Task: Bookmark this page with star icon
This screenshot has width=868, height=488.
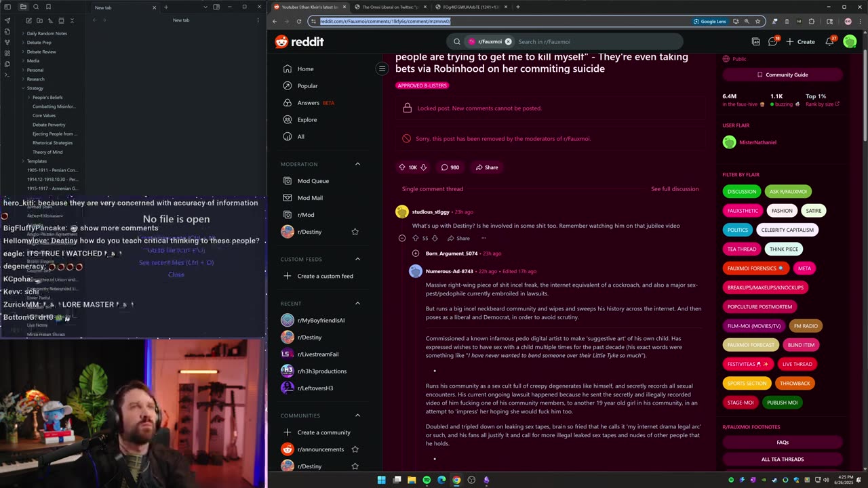Action: click(757, 21)
